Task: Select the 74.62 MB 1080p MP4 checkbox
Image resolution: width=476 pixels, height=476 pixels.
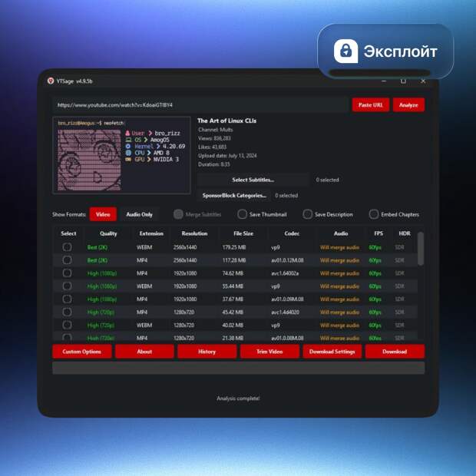Action: [68, 273]
